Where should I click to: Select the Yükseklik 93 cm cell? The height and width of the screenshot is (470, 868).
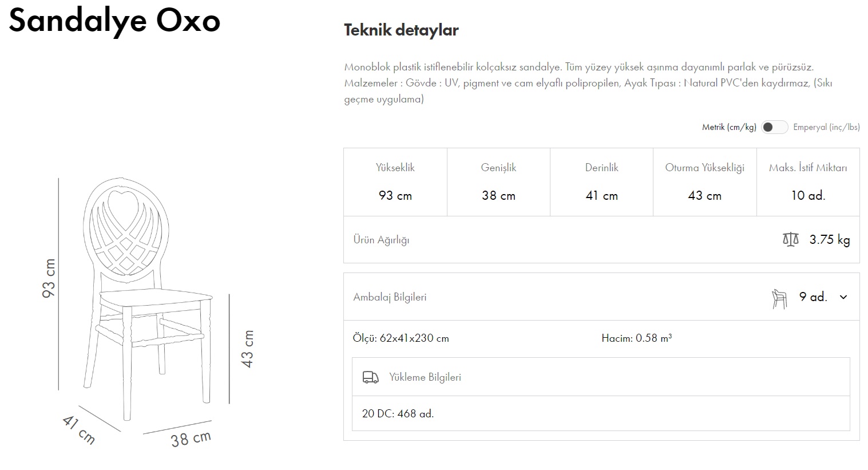click(395, 182)
